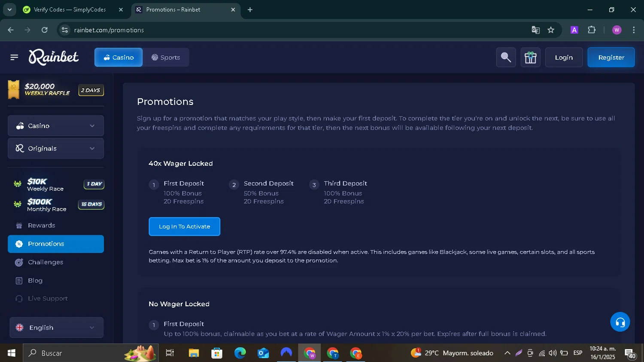Image resolution: width=644 pixels, height=362 pixels.
Task: Open the purple A extension icon
Action: pos(574,30)
